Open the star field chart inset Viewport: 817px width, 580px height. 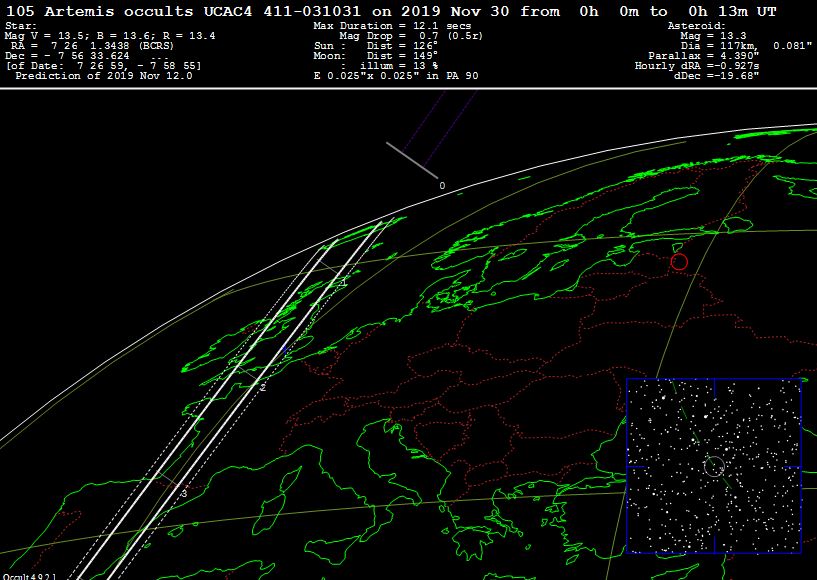pyautogui.click(x=714, y=465)
